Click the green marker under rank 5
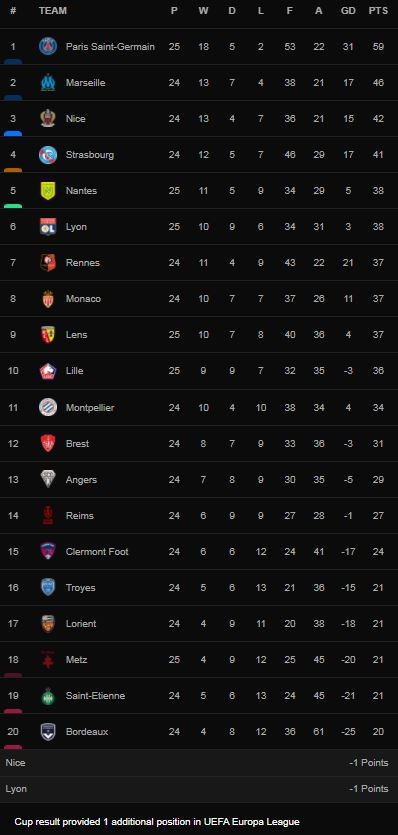The height and width of the screenshot is (835, 398). (13, 206)
